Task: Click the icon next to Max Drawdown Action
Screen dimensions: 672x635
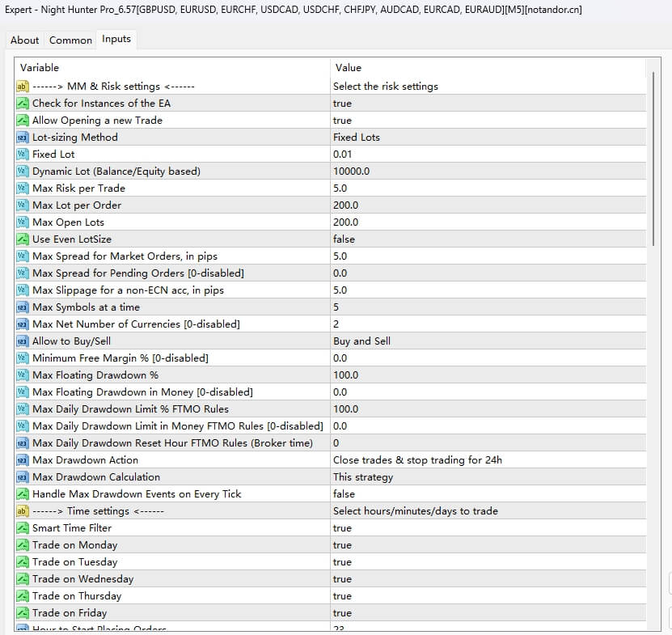Action: click(23, 460)
